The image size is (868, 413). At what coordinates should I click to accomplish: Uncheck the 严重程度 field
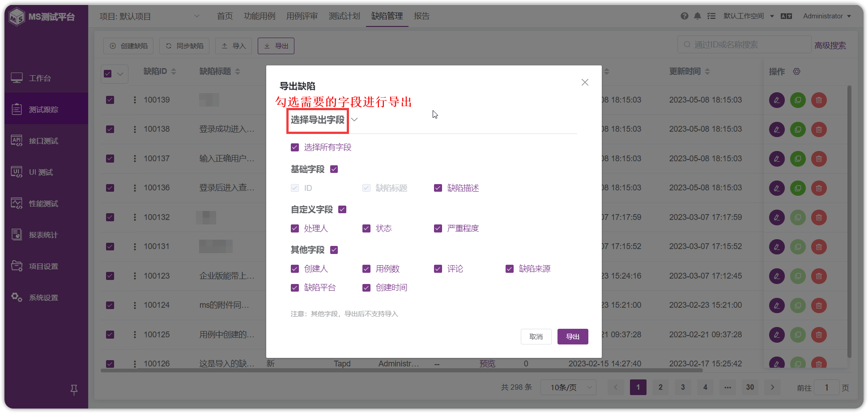tap(438, 228)
